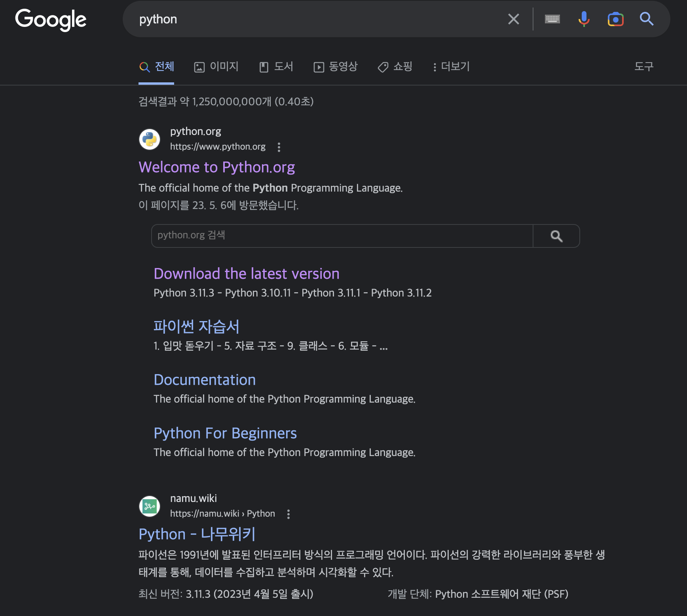The width and height of the screenshot is (687, 616).
Task: Click the '9. 클래스' tutorial section
Action: 307,346
